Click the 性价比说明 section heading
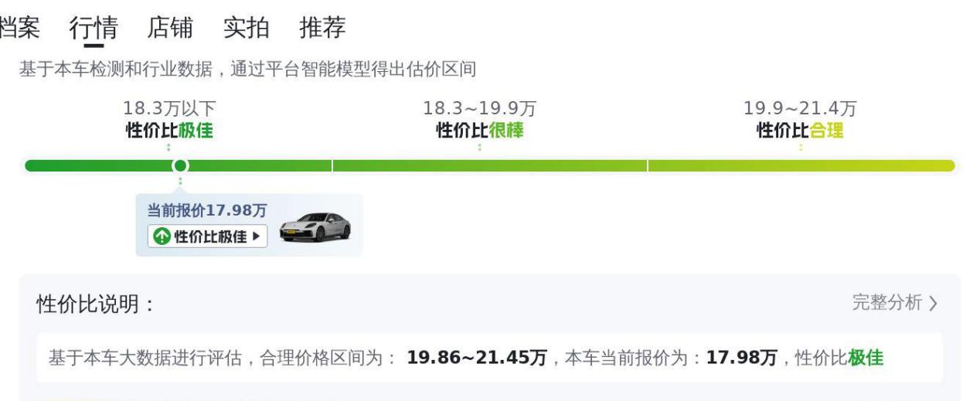 click(96, 304)
